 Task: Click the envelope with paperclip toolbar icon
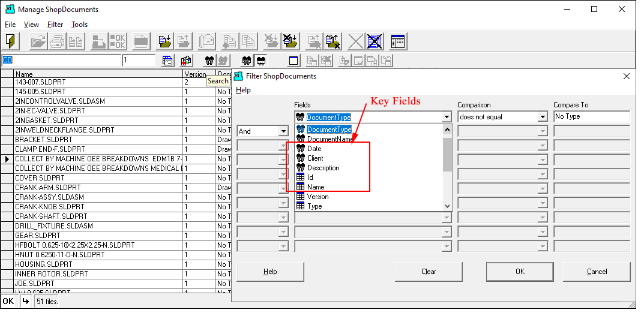point(206,41)
